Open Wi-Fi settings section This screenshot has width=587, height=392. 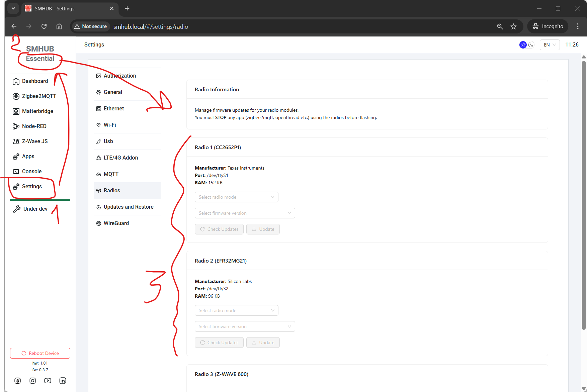pos(110,125)
